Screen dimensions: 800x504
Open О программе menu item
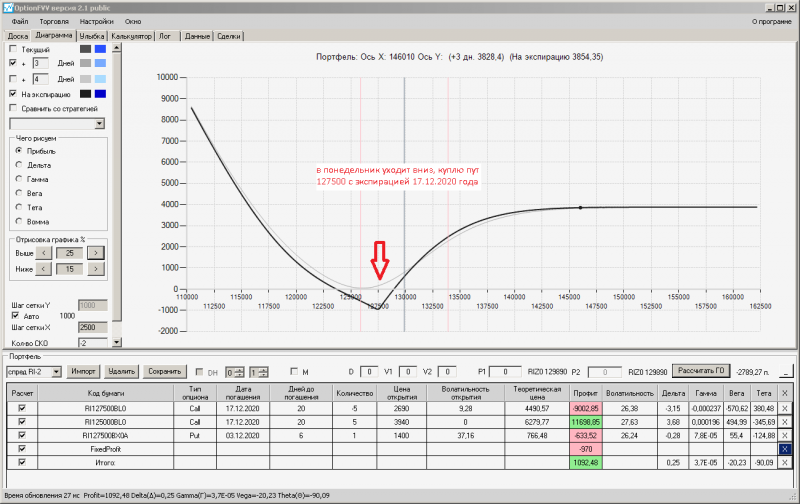click(771, 21)
